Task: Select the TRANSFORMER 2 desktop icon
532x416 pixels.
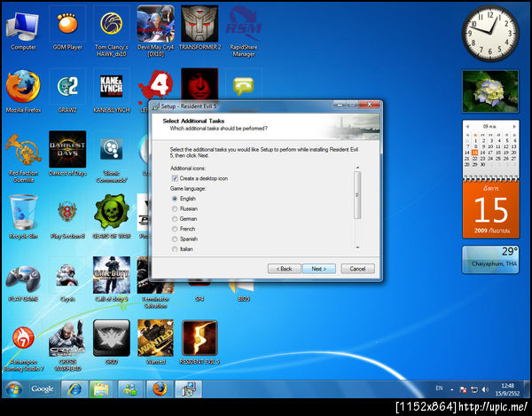Action: [199, 29]
